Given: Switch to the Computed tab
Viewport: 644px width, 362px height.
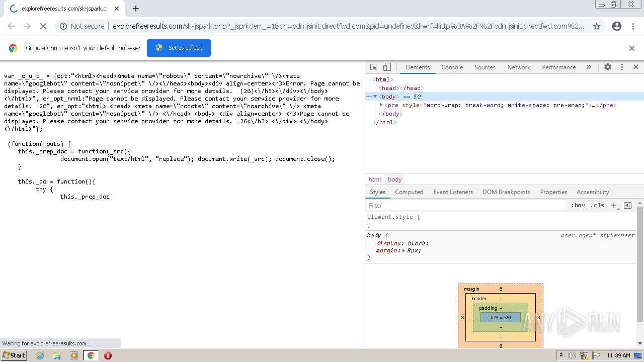Looking at the screenshot, I should coord(409,192).
